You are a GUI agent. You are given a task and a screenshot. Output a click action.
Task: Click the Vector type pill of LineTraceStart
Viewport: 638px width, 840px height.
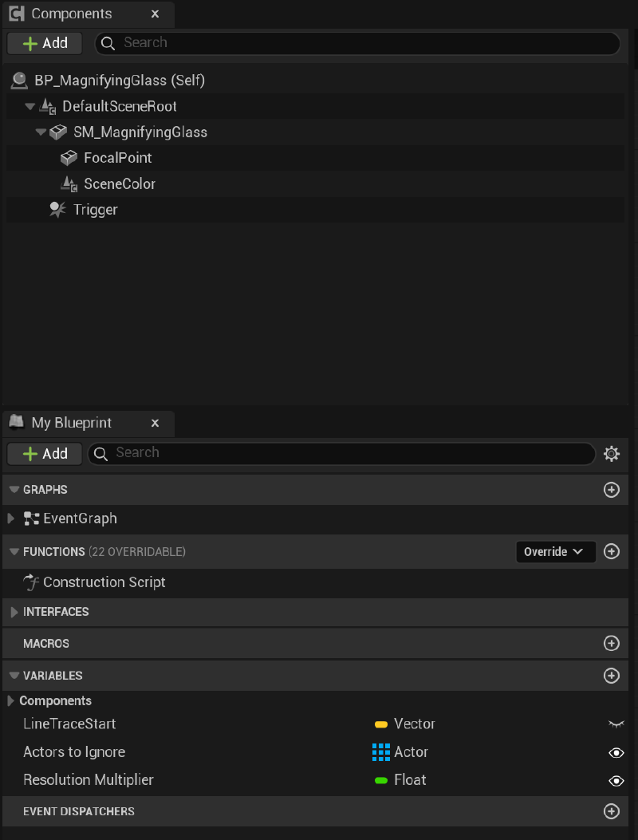[381, 724]
